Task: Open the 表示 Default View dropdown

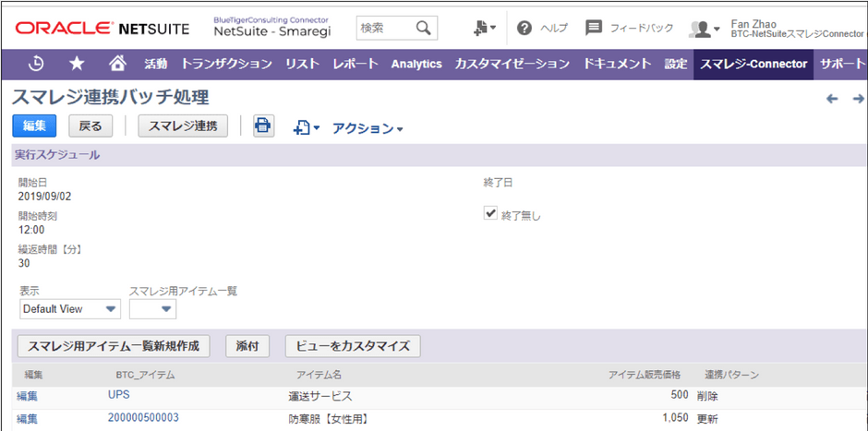Action: click(x=70, y=309)
